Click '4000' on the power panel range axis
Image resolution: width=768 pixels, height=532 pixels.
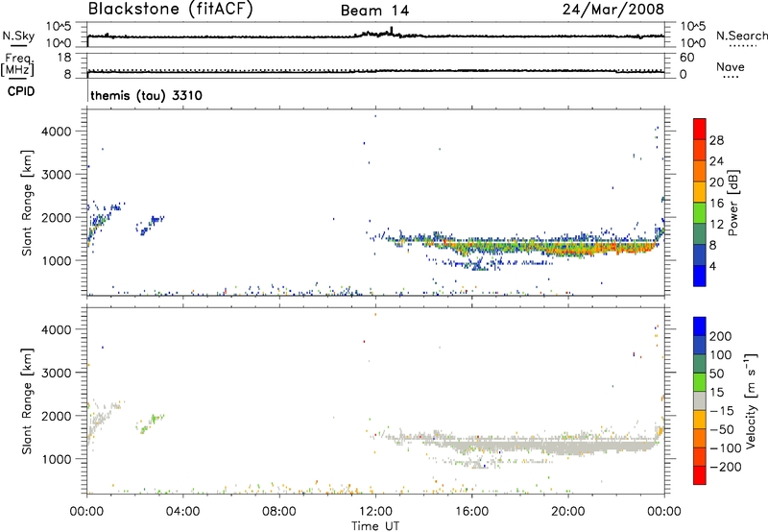57,132
